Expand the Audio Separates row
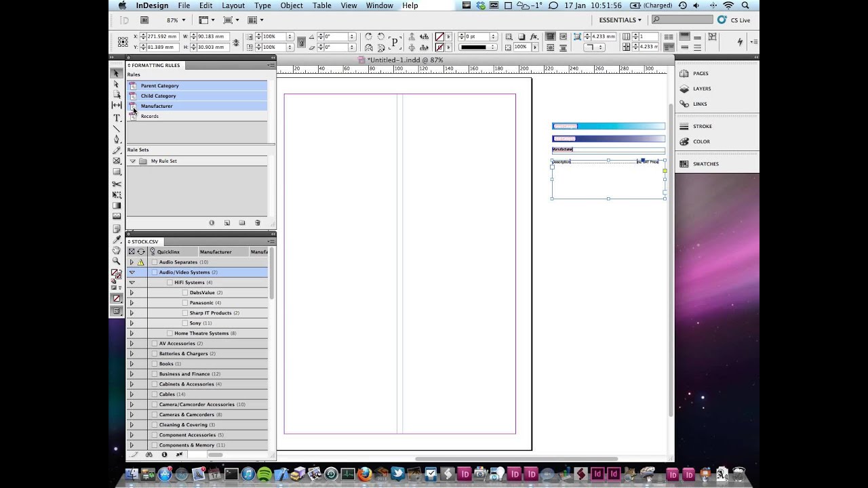The height and width of the screenshot is (488, 868). [132, 262]
